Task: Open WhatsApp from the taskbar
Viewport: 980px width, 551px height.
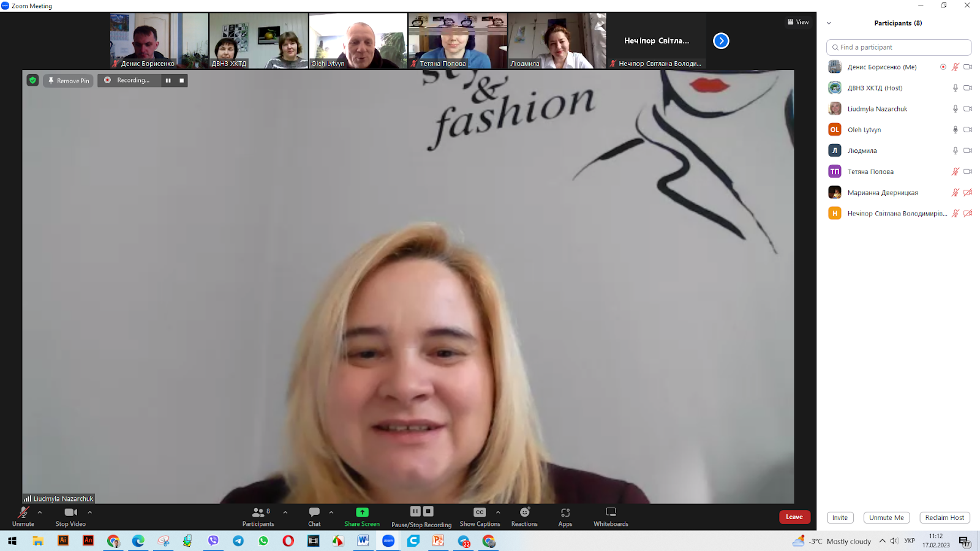Action: (x=263, y=541)
